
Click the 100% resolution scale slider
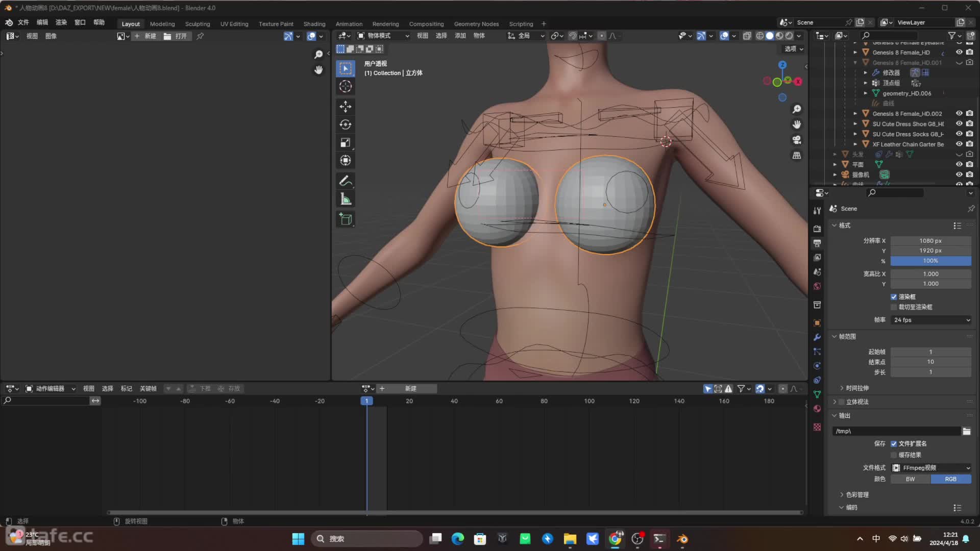[931, 261]
